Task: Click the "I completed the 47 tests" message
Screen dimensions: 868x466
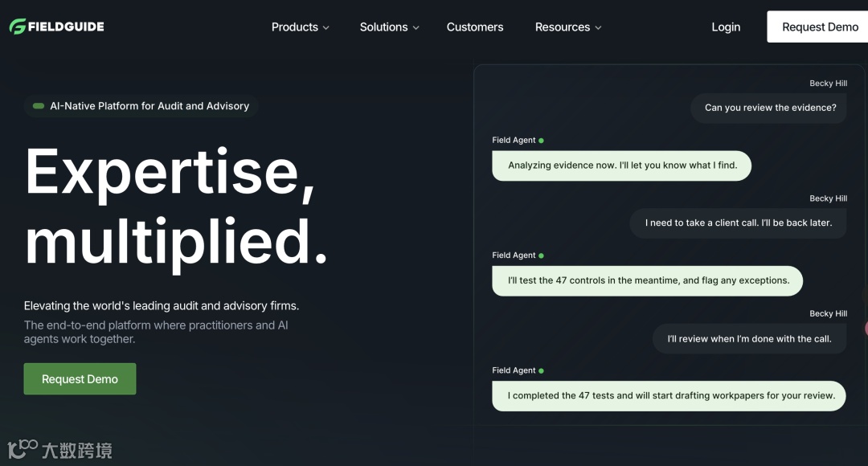Action: point(669,395)
